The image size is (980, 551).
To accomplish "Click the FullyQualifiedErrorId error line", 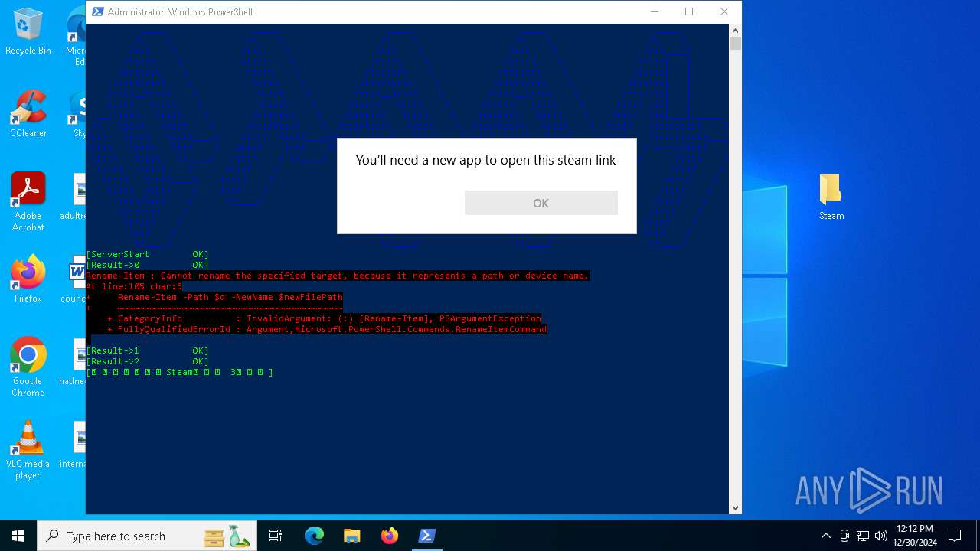I will 327,329.
